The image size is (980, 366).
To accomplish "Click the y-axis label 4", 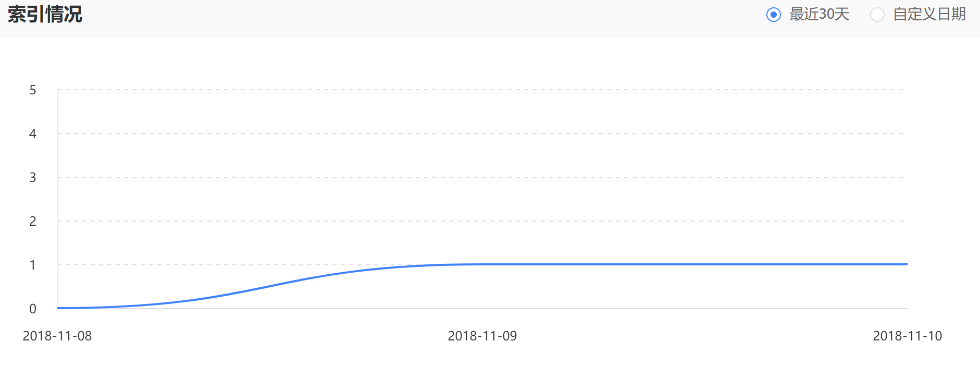I will click(x=33, y=134).
